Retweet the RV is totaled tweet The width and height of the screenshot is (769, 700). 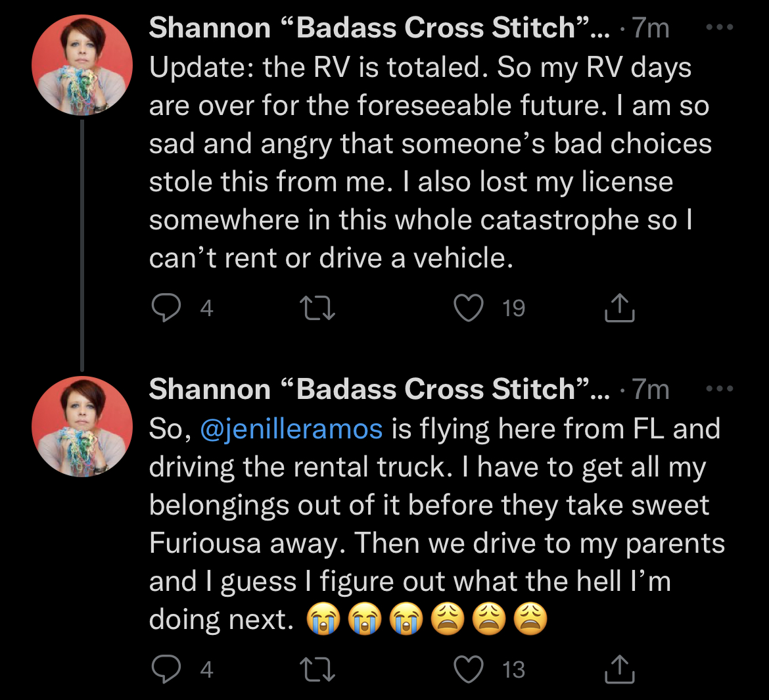tap(317, 308)
